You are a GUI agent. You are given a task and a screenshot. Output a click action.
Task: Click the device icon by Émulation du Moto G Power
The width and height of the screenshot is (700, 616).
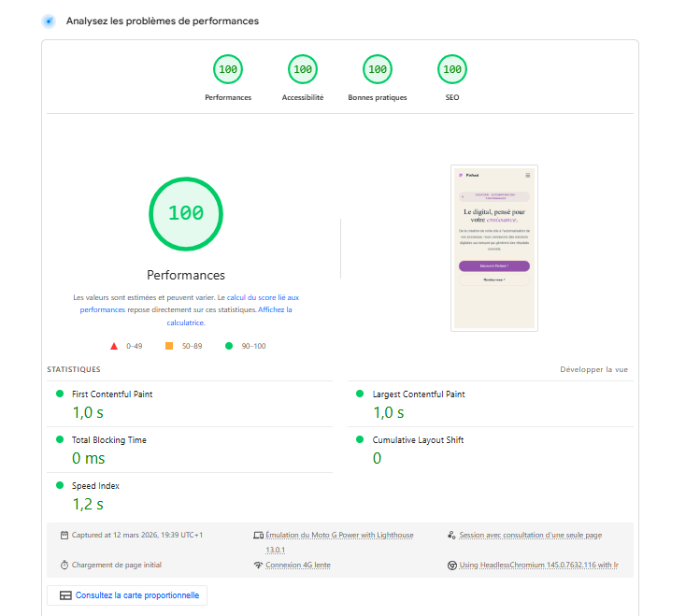click(259, 535)
